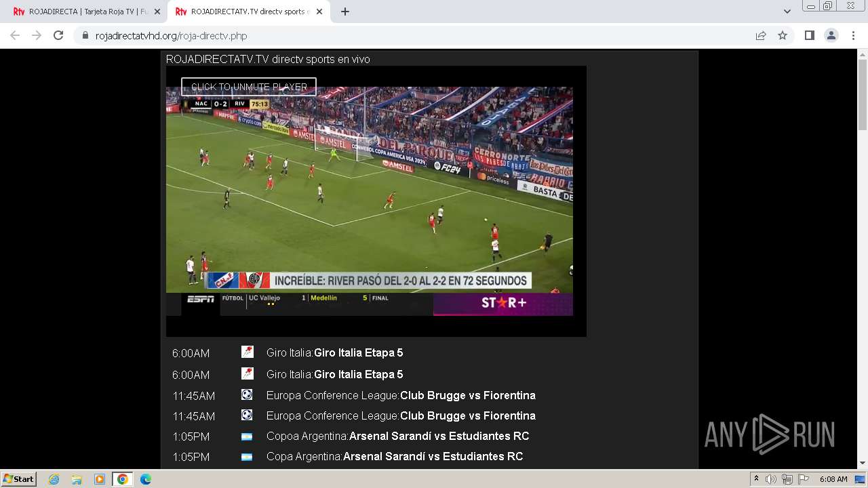Close the ROJADIRECTATV.TV directv sports tab
This screenshot has width=868, height=488.
coord(319,12)
